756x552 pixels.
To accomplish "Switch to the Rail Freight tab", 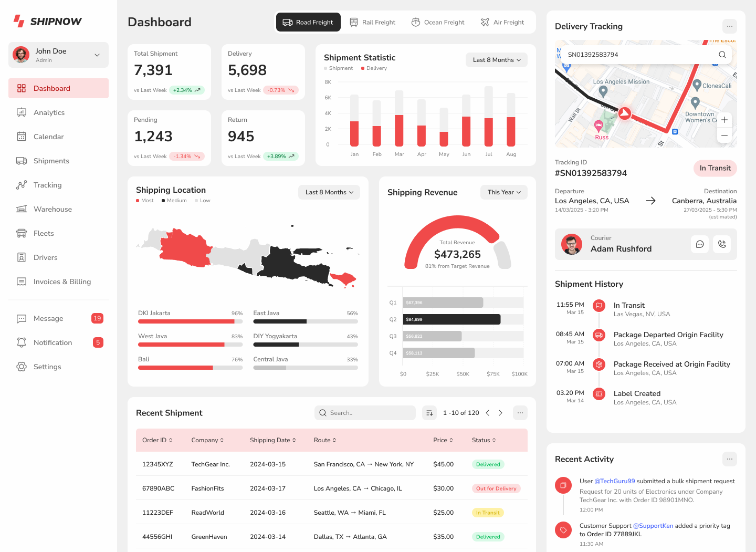I will coord(373,22).
